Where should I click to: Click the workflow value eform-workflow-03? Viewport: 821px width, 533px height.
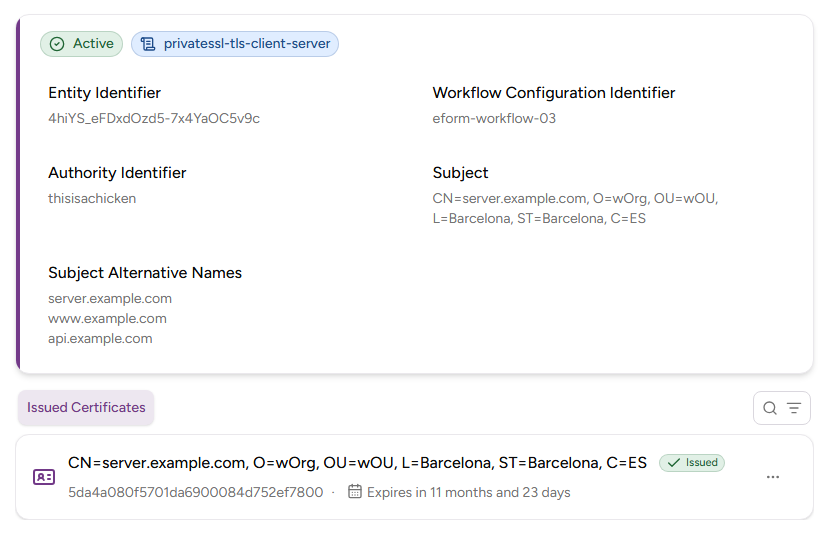tap(494, 118)
